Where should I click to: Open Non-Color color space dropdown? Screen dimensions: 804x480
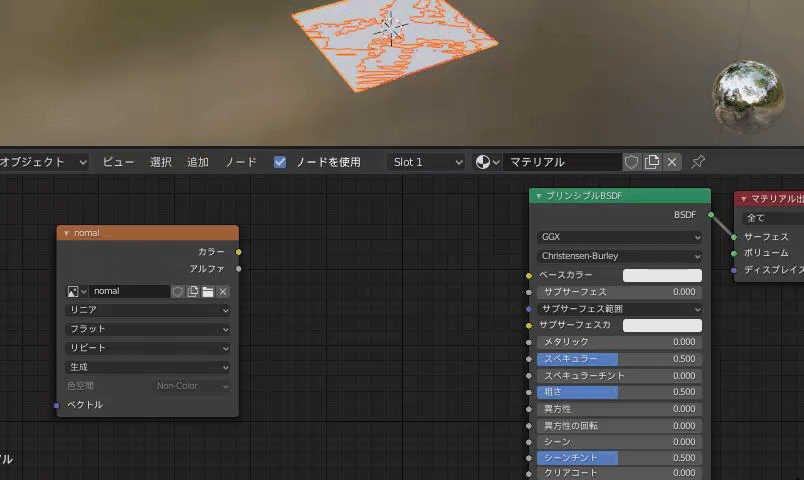click(x=192, y=386)
